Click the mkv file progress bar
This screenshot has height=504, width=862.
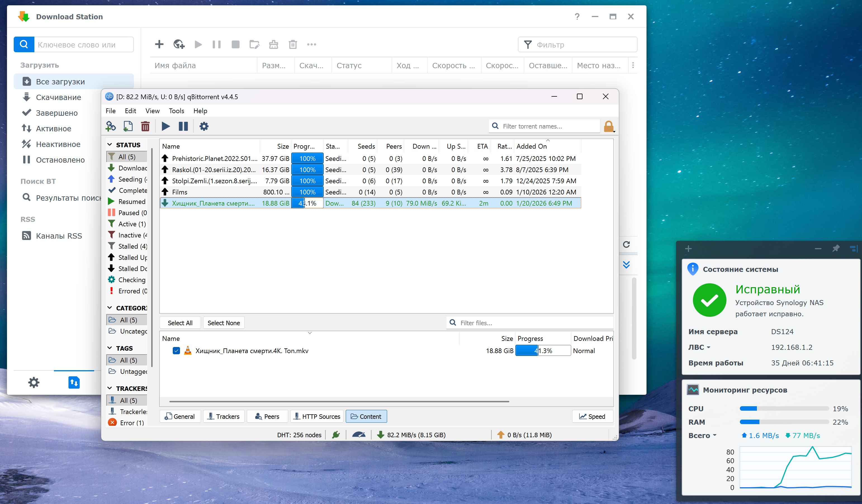coord(543,350)
